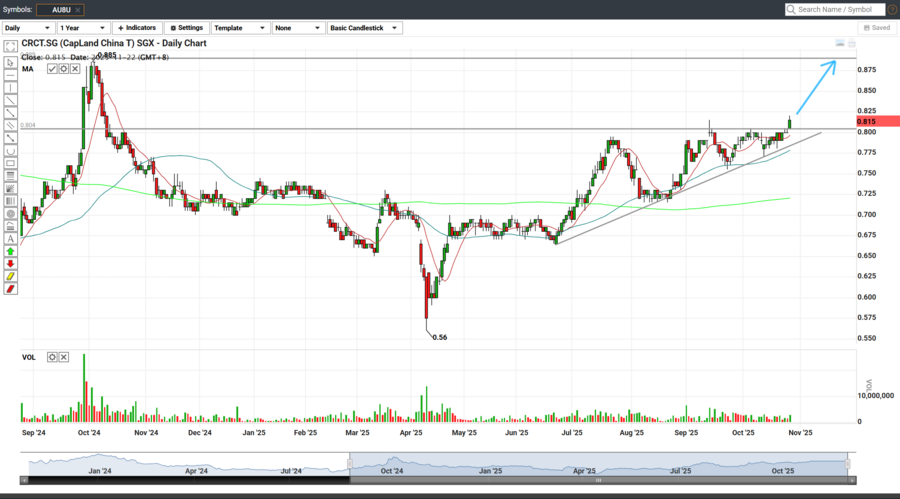The width and height of the screenshot is (900, 499).
Task: Toggle fullscreen chart icon
Action: coord(10,47)
